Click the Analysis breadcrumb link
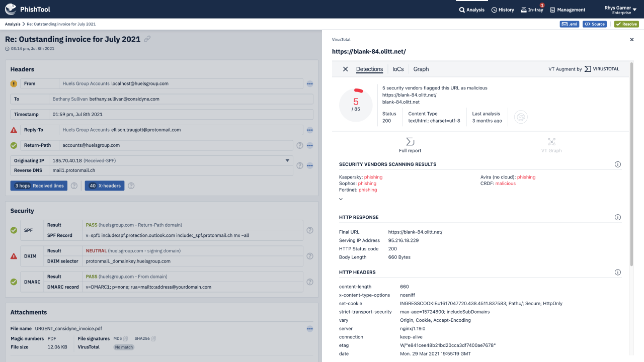This screenshot has width=644, height=362. pyautogui.click(x=13, y=24)
